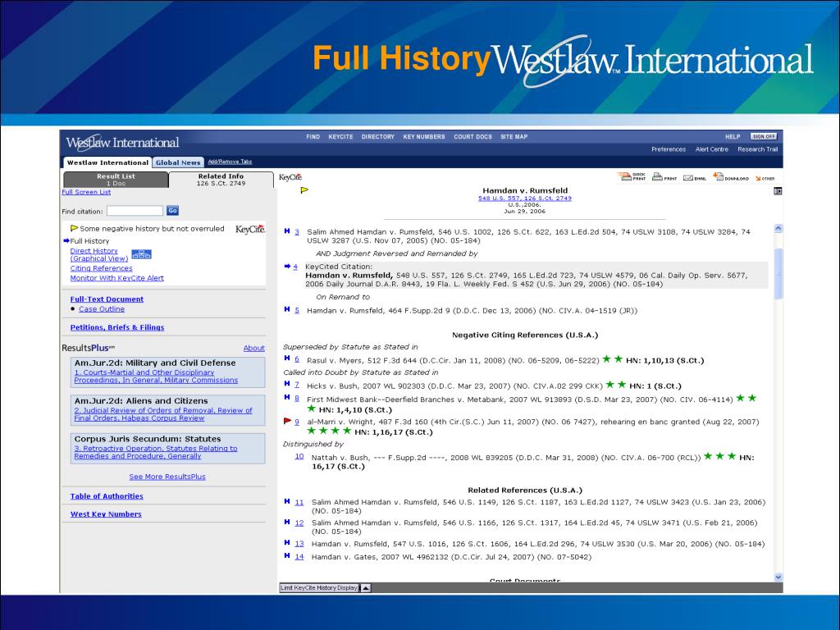Select the Westlaw International tab
The image size is (840, 630).
click(x=107, y=162)
